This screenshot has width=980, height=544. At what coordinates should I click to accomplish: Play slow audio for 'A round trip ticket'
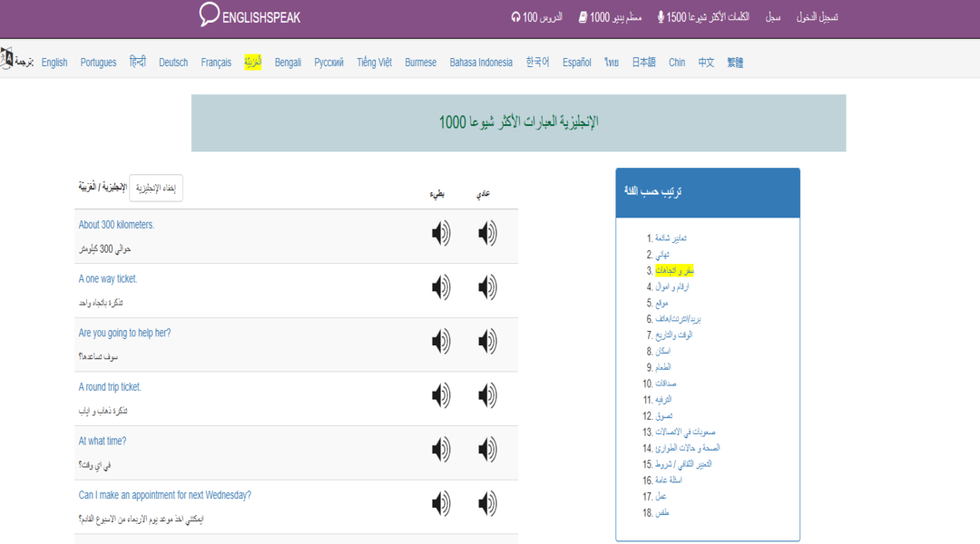click(442, 395)
